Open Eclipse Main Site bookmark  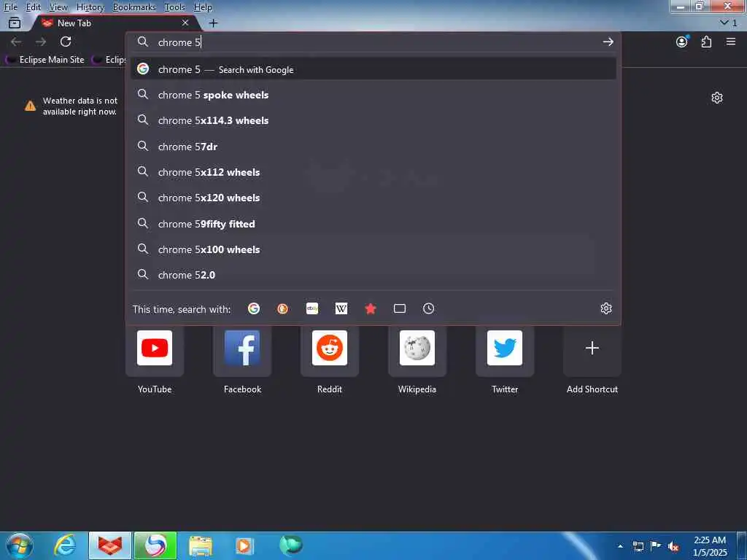click(45, 60)
